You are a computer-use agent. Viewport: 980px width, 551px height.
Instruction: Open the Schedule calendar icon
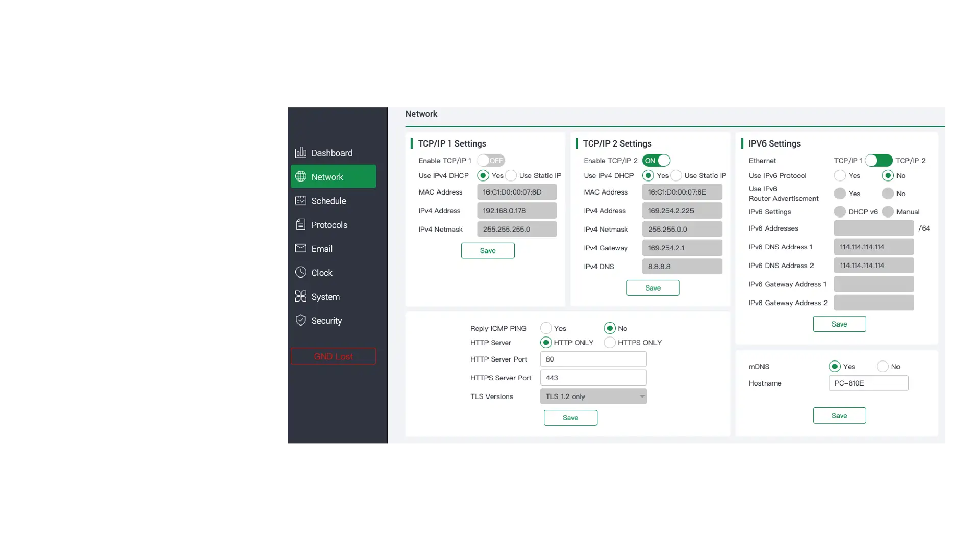click(x=300, y=200)
